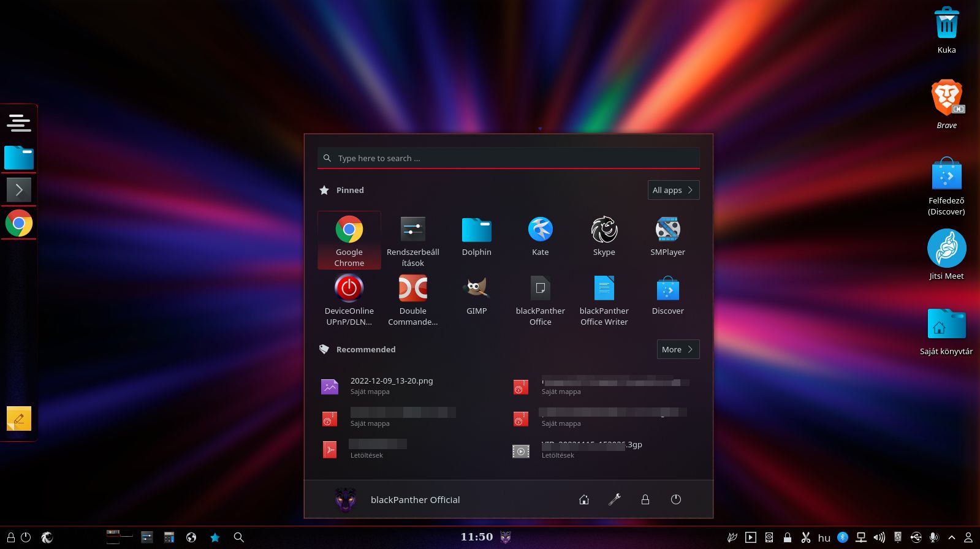Click the blue star favorites icon on taskbar
The width and height of the screenshot is (980, 549).
pyautogui.click(x=215, y=537)
